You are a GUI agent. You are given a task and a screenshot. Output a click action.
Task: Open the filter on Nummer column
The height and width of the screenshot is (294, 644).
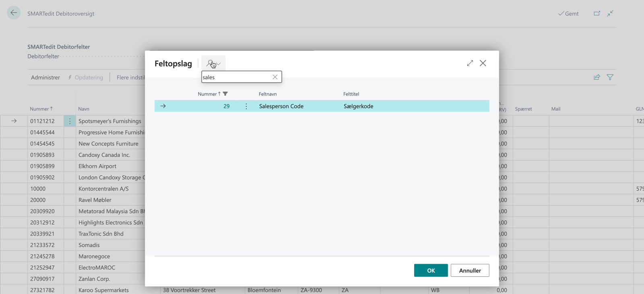pos(225,94)
